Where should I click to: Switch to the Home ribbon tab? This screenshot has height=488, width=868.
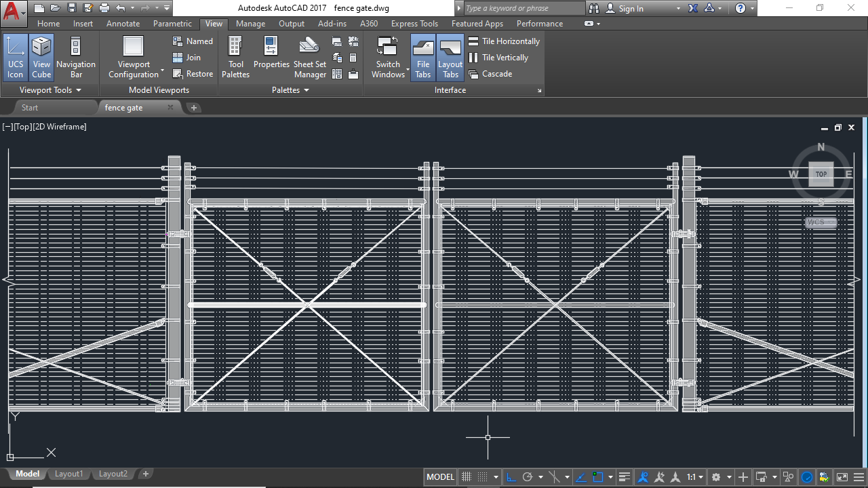48,24
